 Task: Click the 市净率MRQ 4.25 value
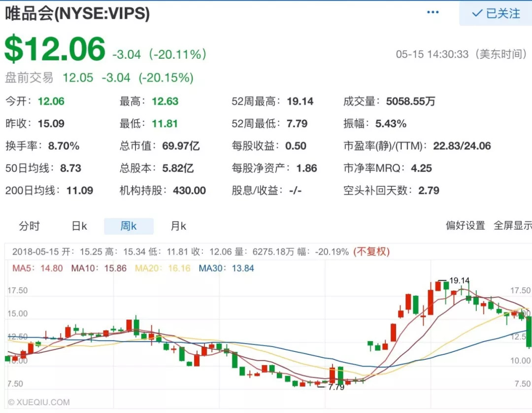pos(421,169)
